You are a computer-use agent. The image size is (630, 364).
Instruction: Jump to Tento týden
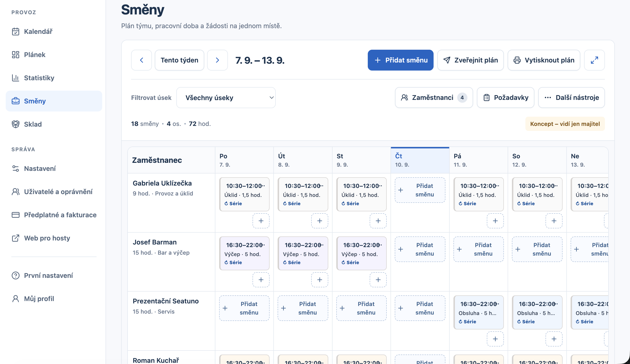179,60
